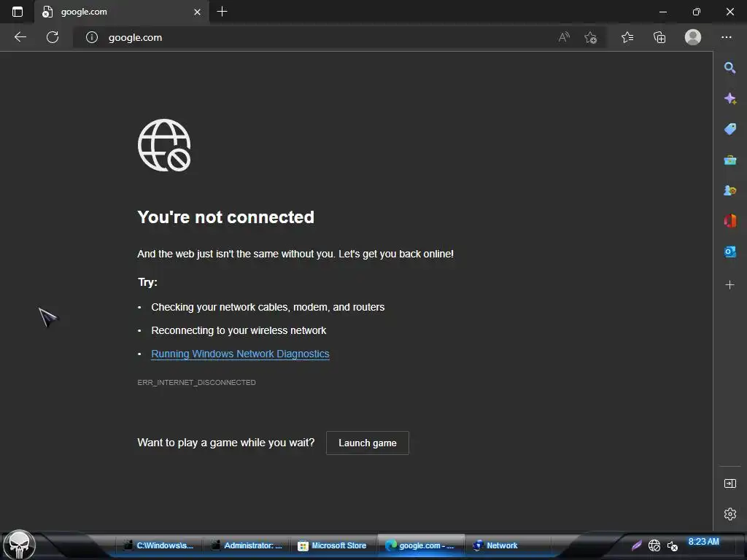Open the 8:23 AM clock

703,542
